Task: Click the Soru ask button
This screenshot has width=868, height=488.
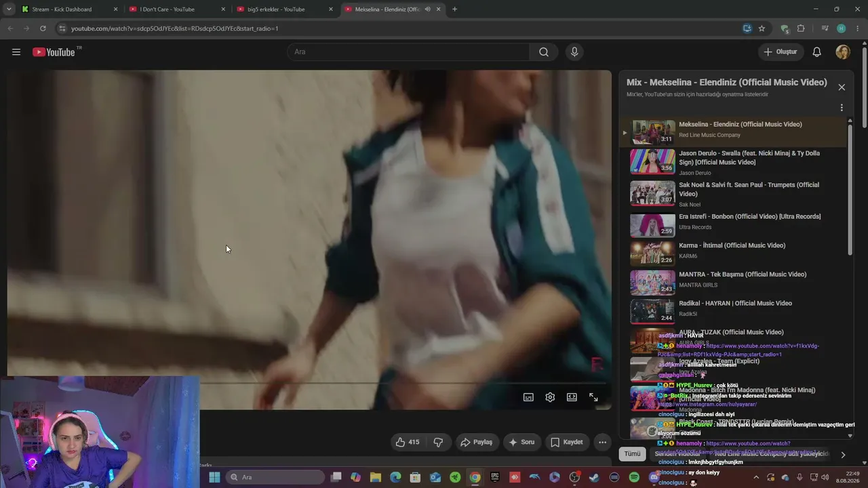Action: coord(522,442)
